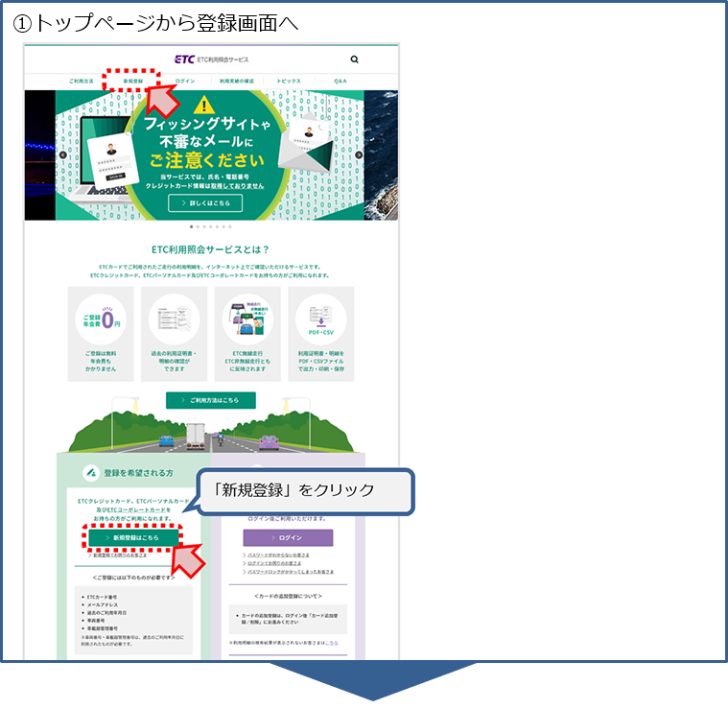
Task: Click the ご登録は無料 年会費もかかりません card
Action: click(x=101, y=334)
